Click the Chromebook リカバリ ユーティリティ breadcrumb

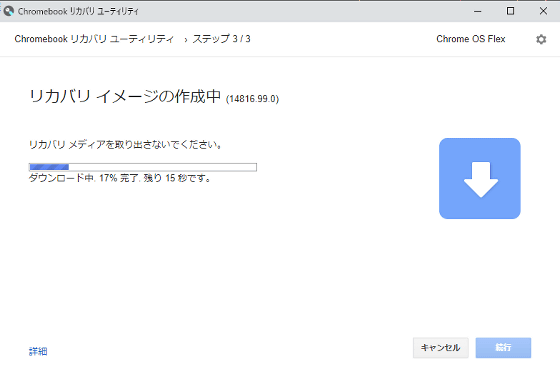94,39
